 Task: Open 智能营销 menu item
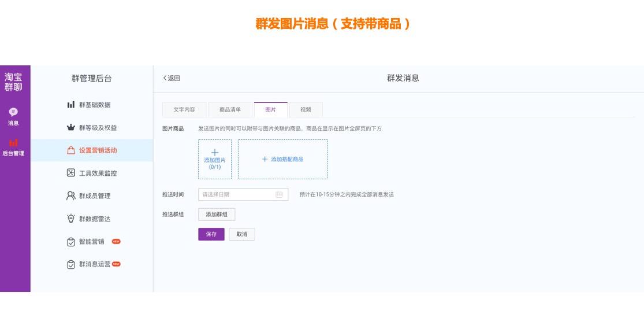tap(92, 242)
